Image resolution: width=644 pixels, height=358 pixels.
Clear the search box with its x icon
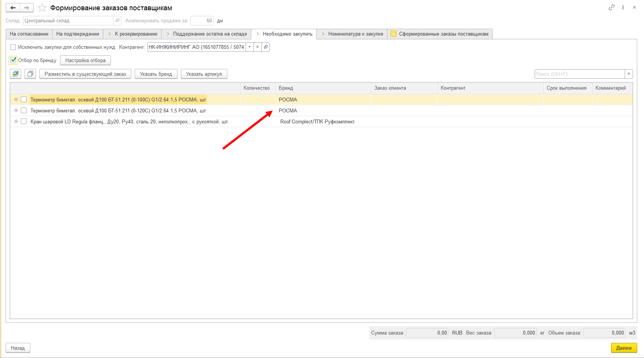tap(628, 74)
